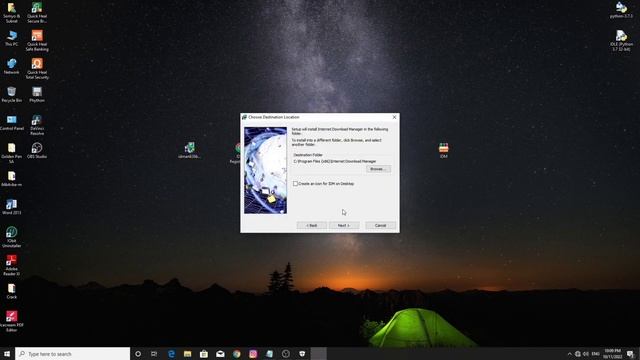Viewport: 640px width, 360px height.
Task: Open the Mail app from taskbar
Action: tap(220, 353)
